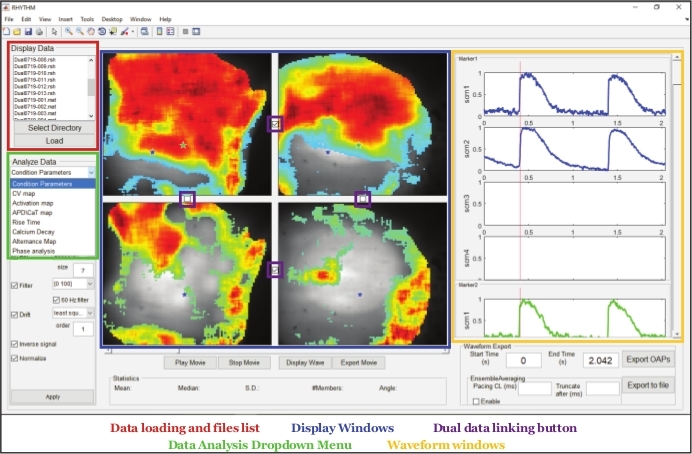Click the End Time field showing 2.042

[601, 360]
